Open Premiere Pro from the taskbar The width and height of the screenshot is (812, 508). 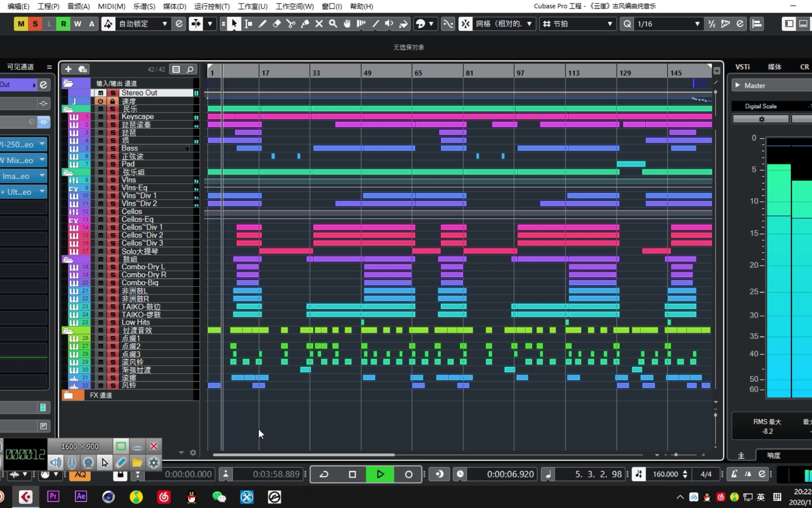pos(53,496)
